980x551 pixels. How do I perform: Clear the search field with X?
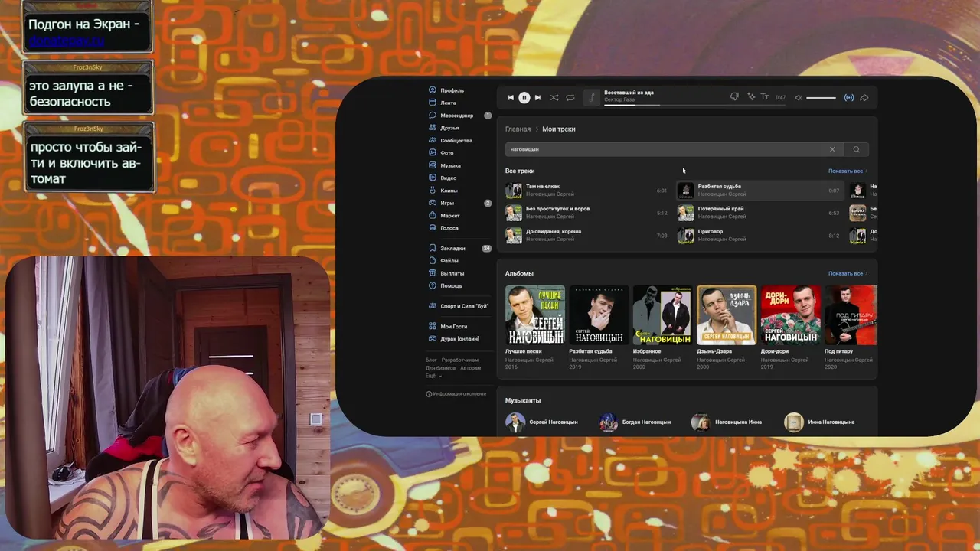832,149
